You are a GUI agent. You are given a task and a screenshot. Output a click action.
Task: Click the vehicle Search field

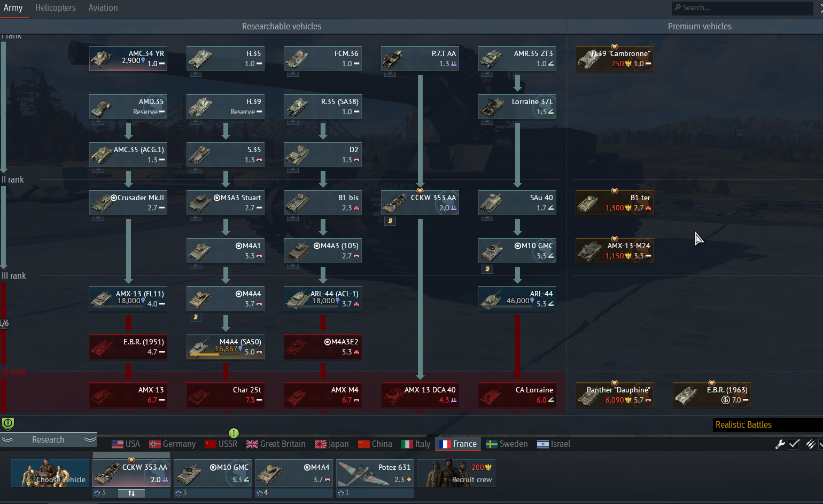(742, 8)
